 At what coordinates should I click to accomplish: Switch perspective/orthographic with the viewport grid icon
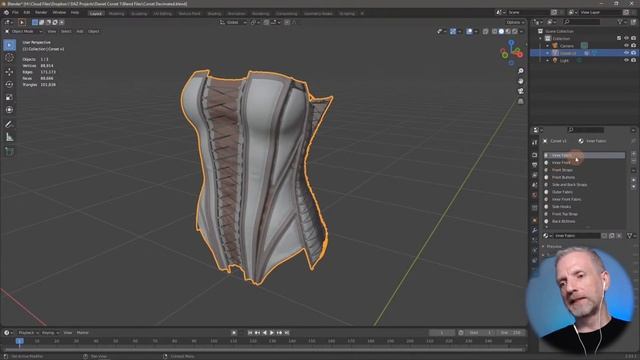click(521, 101)
